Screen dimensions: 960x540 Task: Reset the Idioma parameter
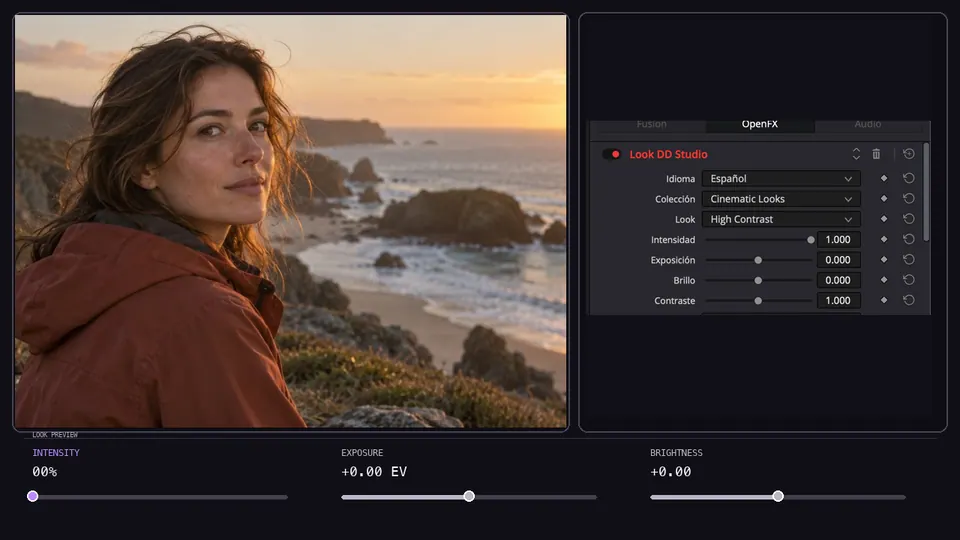909,178
